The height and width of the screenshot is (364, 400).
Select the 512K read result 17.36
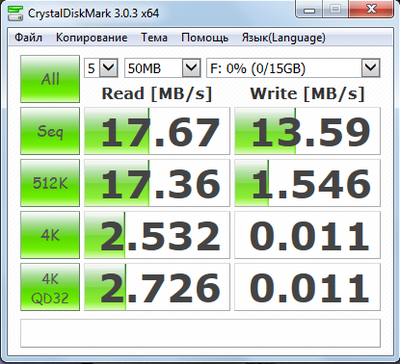pyautogui.click(x=157, y=183)
